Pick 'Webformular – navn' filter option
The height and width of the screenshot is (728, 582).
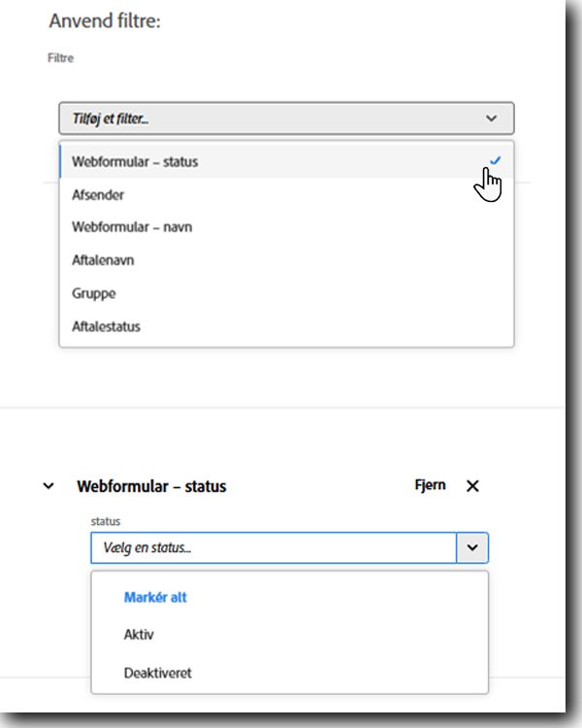(x=286, y=227)
